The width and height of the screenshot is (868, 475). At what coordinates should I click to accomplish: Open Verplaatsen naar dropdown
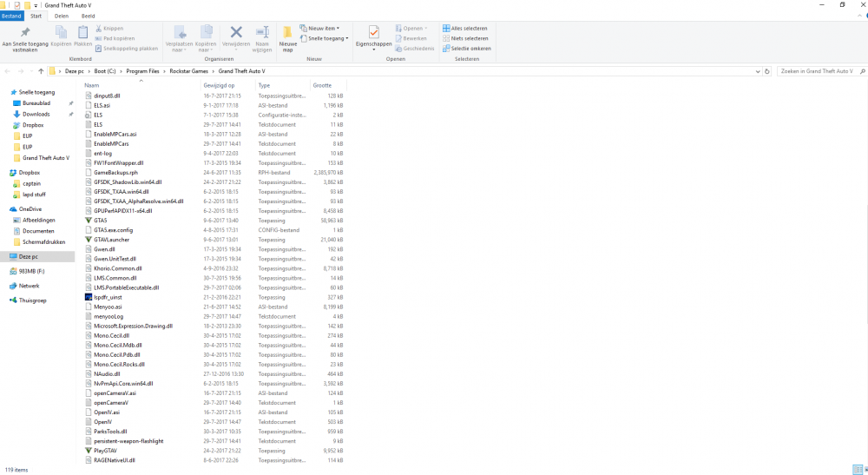179,39
